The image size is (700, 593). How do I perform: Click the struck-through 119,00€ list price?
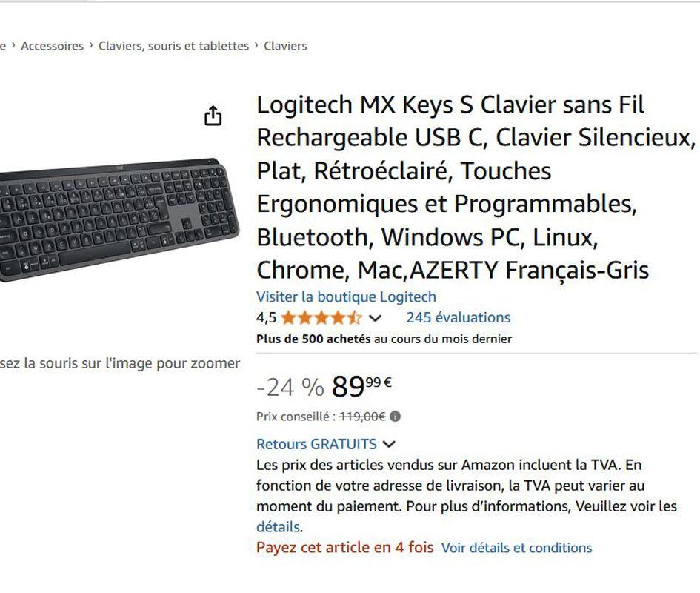click(362, 417)
